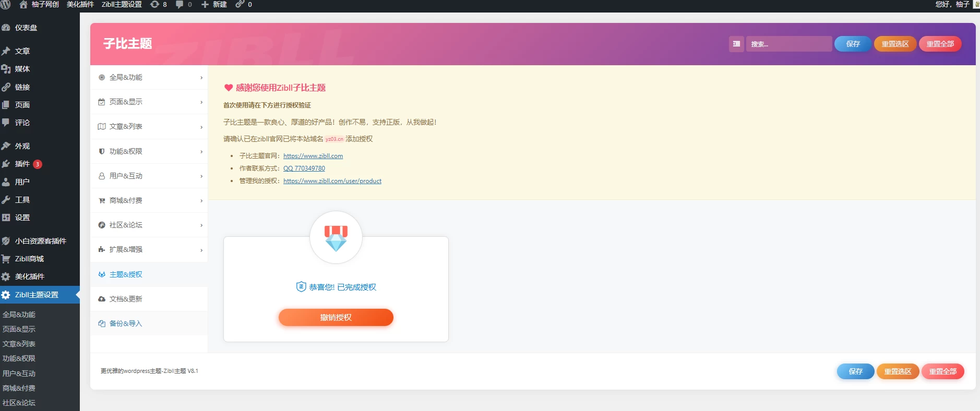Focus the settings search field
Image resolution: width=980 pixels, height=411 pixels.
(788, 44)
